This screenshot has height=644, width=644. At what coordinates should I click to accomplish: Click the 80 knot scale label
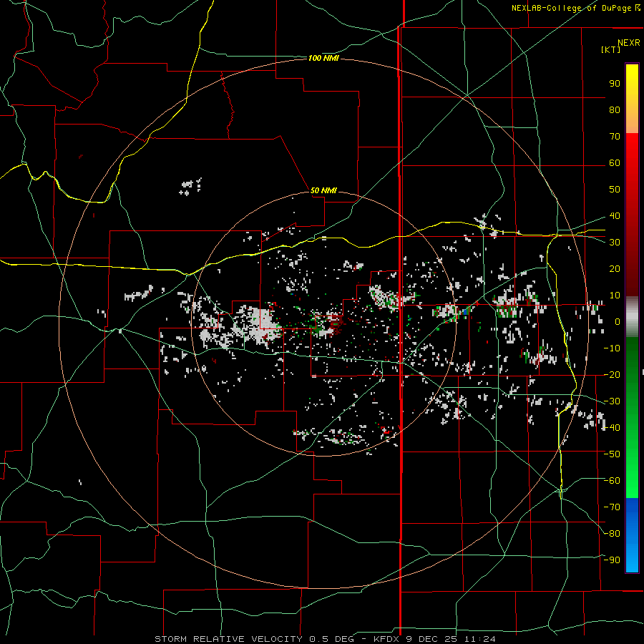[x=615, y=110]
